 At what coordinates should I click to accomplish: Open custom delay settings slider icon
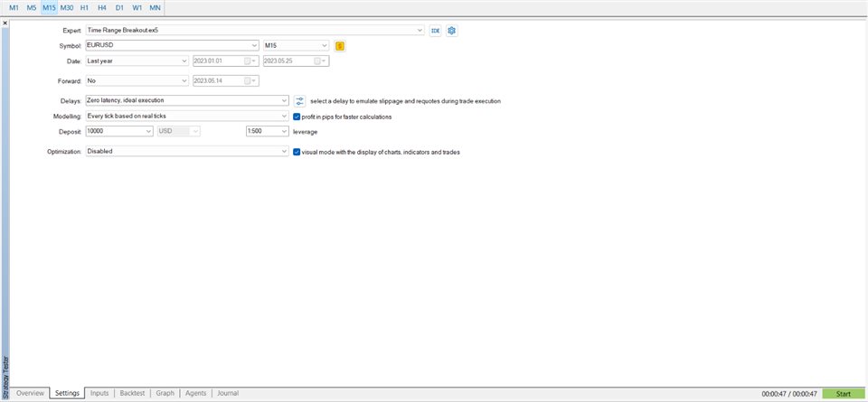[x=299, y=101]
